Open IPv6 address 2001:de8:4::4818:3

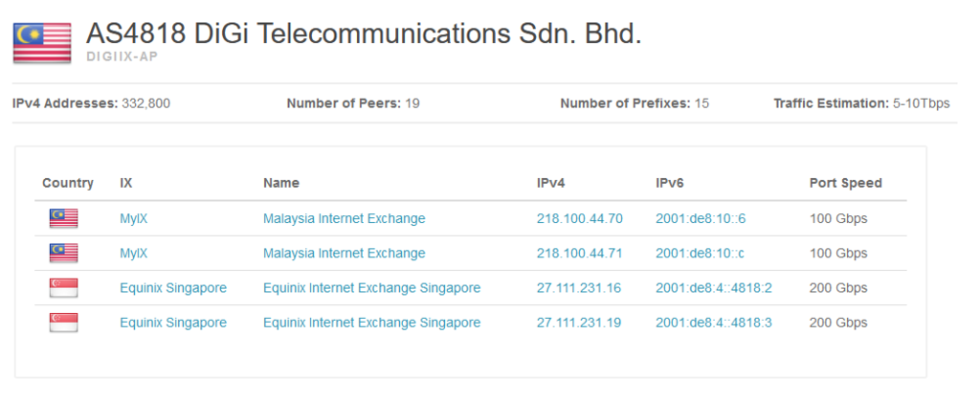click(714, 323)
